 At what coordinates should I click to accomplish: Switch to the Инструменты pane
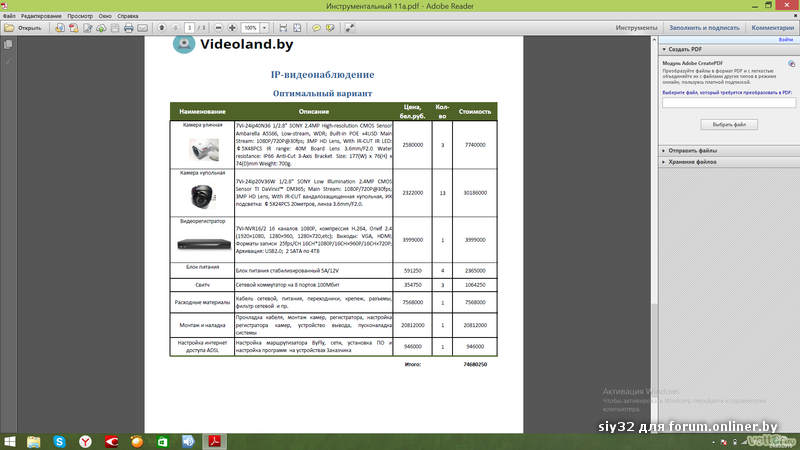636,28
